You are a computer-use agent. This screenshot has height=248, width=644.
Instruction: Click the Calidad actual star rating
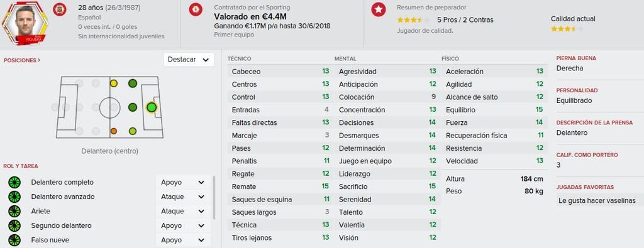tap(567, 29)
